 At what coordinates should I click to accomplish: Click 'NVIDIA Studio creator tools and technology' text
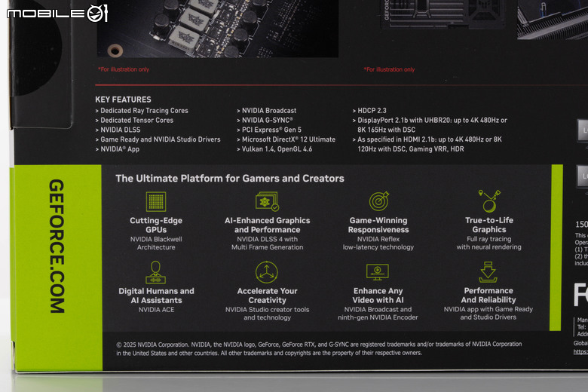coord(267,314)
